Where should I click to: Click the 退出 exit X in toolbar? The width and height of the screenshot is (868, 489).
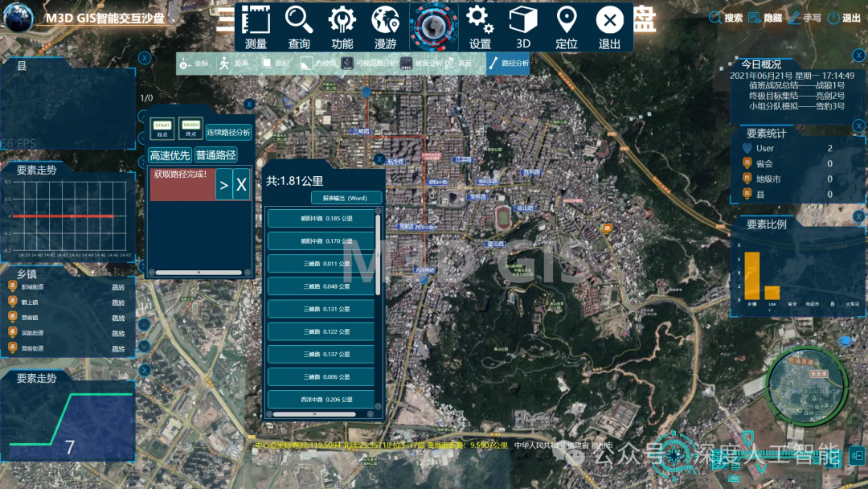point(609,27)
